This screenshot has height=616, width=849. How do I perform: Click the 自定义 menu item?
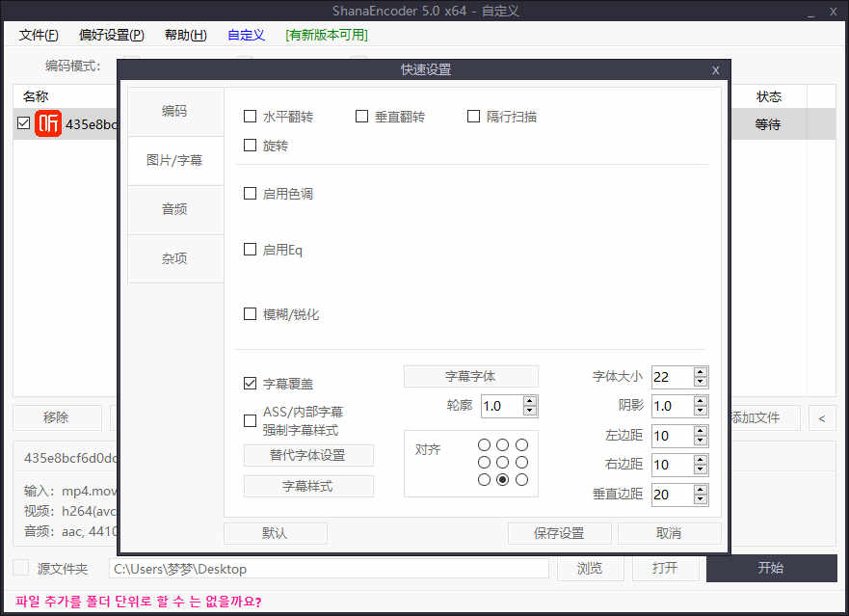246,36
